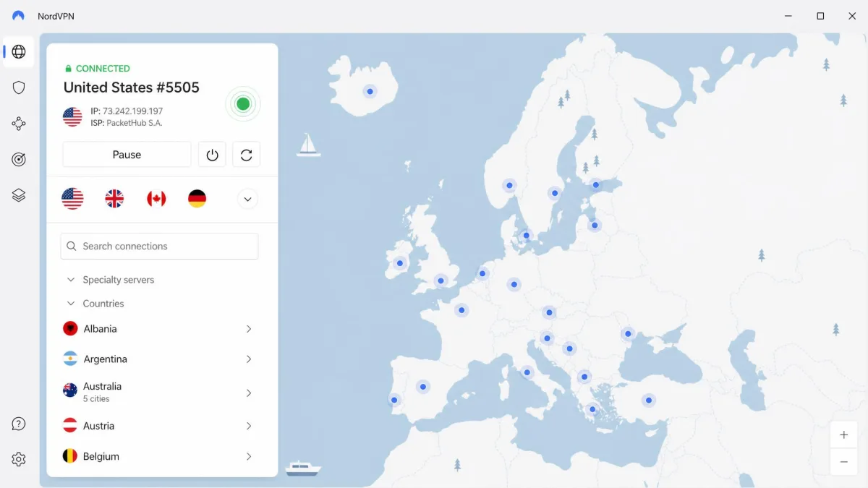The height and width of the screenshot is (488, 868).
Task: Open Austria server options chevron
Action: coord(248,426)
